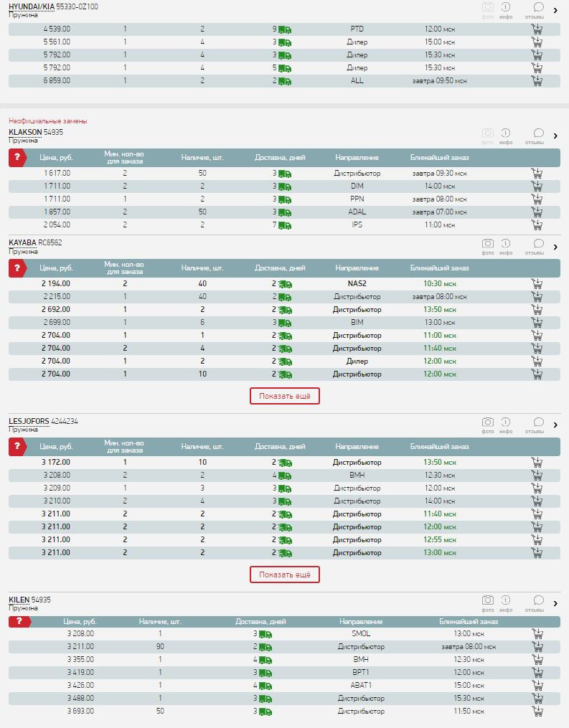The width and height of the screenshot is (569, 728).
Task: Add HYUNDAI/KIA 4 539.00 offer to cart
Action: tap(537, 29)
